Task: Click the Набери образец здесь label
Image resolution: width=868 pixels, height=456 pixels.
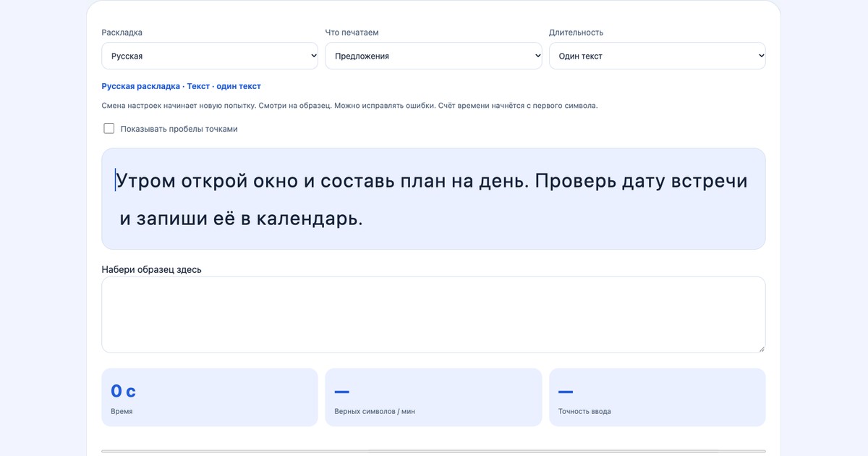Action: pyautogui.click(x=152, y=269)
